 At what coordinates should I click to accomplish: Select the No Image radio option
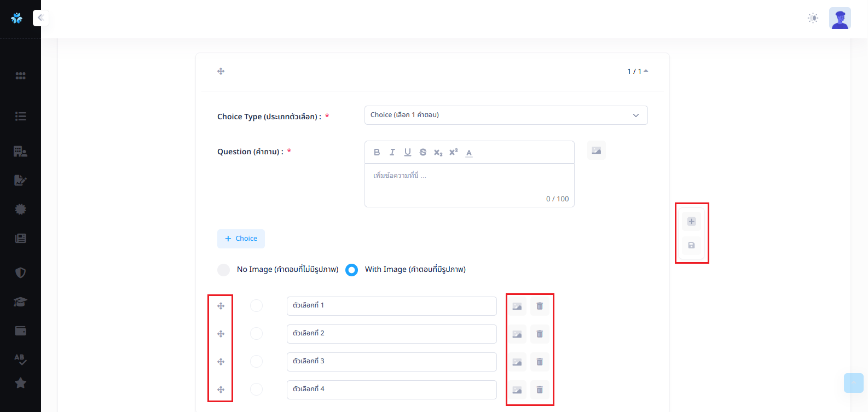click(x=224, y=270)
